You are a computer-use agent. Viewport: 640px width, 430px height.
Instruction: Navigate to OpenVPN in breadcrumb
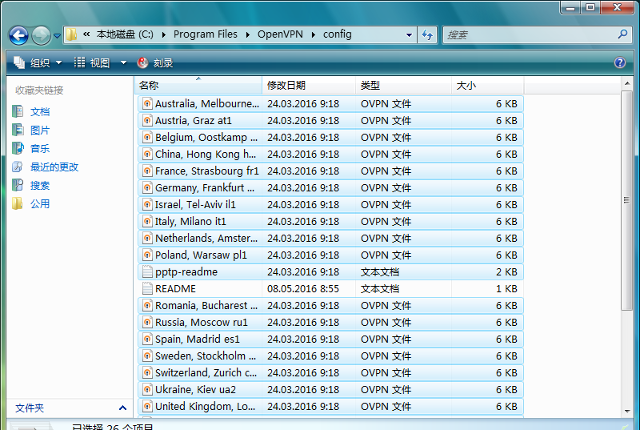280,34
